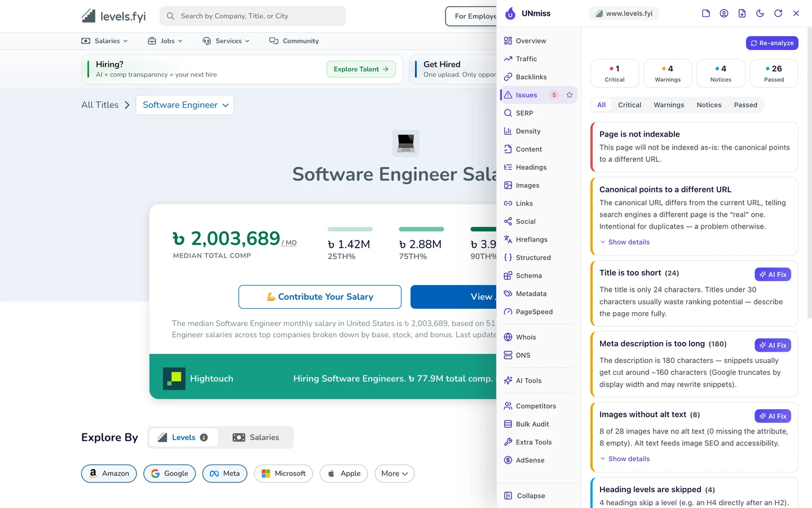Click AI Fix for Images without alt text
The image size is (812, 508).
coord(773,416)
